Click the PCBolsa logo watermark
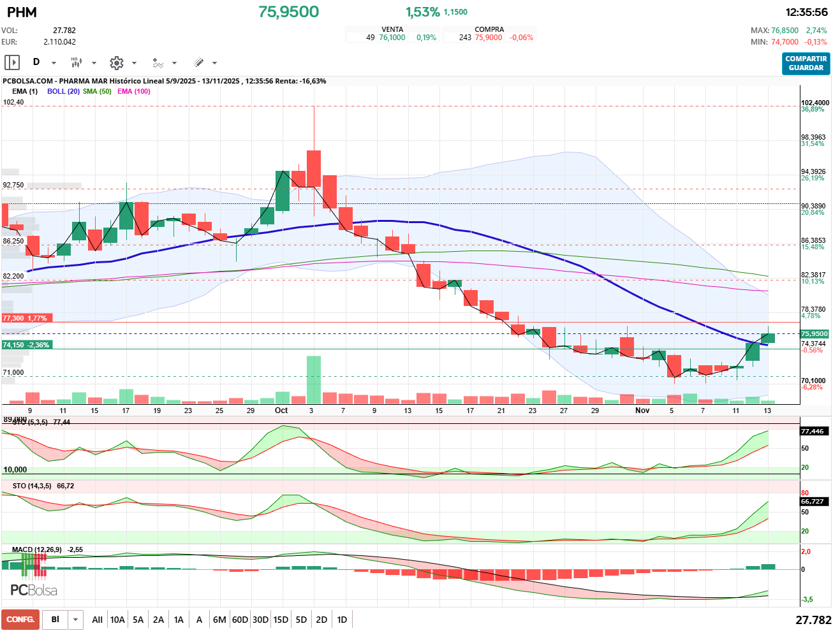The width and height of the screenshot is (840, 633). tap(34, 590)
